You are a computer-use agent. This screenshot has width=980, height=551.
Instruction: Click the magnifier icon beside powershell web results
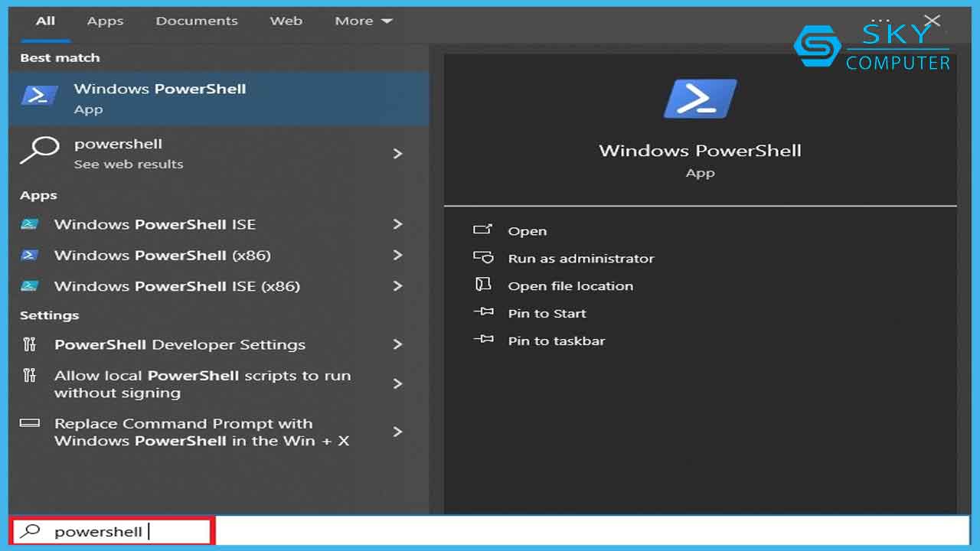click(38, 151)
